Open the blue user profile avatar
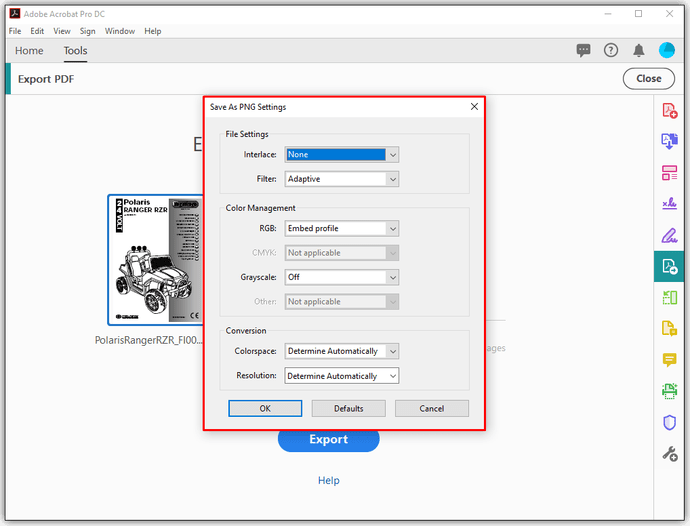Image resolution: width=690 pixels, height=526 pixels. coord(667,50)
